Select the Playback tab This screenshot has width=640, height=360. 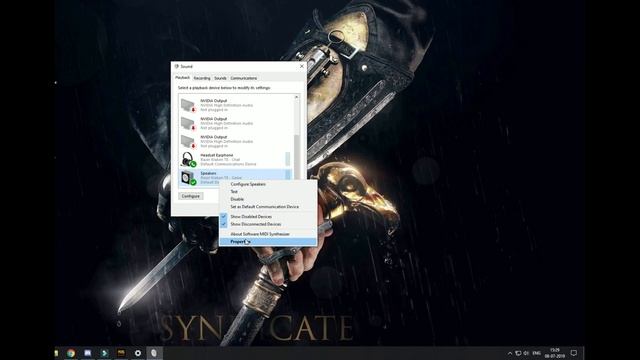click(182, 78)
